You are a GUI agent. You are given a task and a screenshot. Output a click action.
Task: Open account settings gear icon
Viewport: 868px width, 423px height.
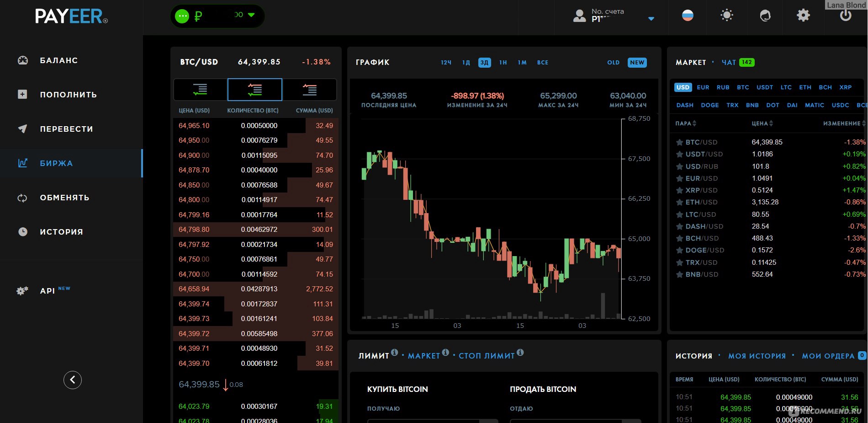[803, 16]
